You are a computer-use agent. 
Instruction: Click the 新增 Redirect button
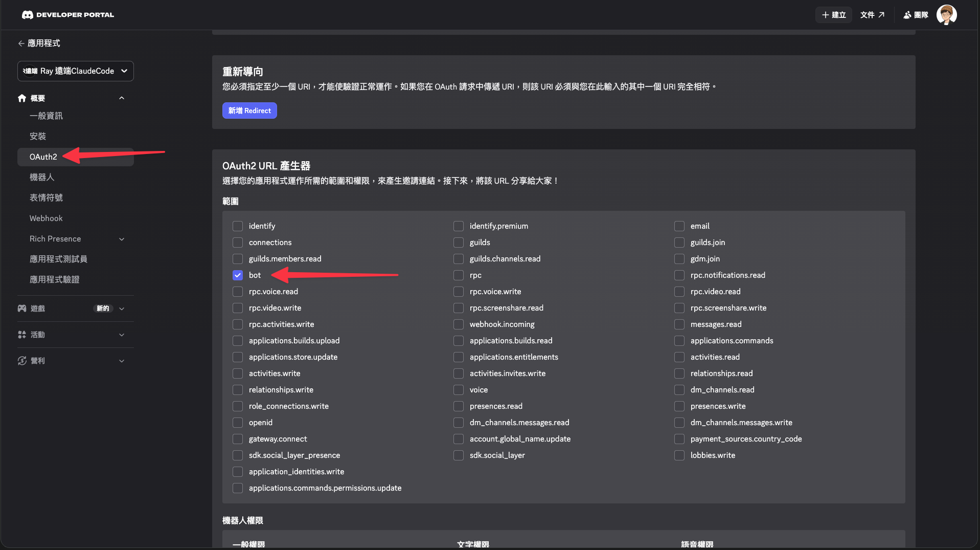249,111
